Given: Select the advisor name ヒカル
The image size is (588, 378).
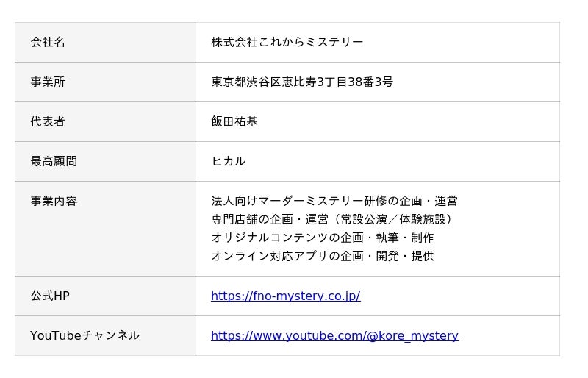Looking at the screenshot, I should click(x=229, y=162).
